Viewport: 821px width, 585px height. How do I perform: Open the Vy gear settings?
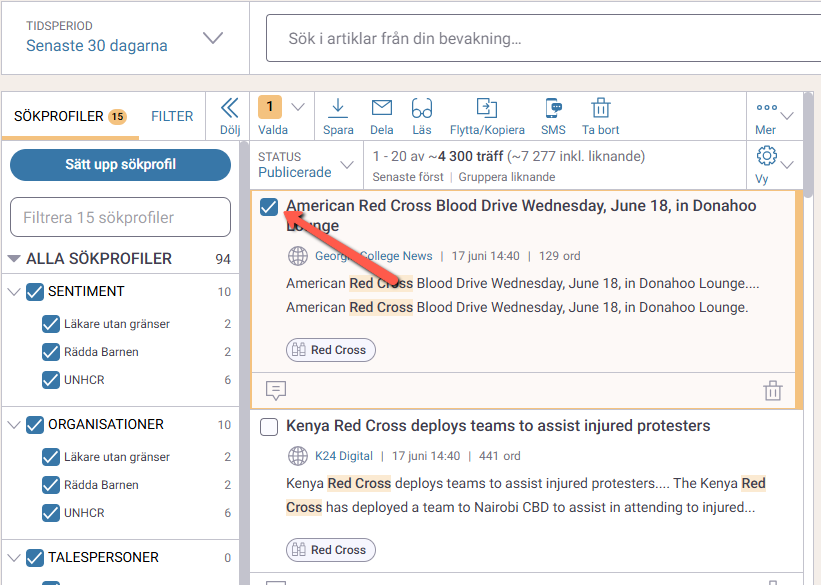tap(767, 156)
